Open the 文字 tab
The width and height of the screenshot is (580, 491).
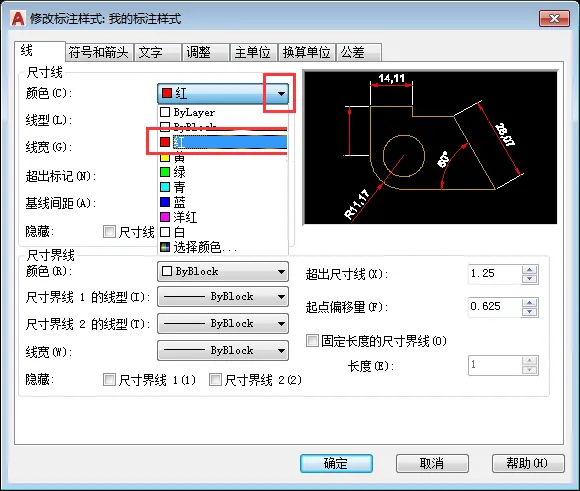(157, 52)
